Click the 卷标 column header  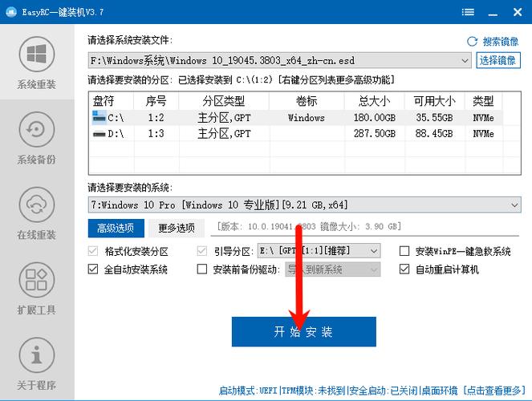(x=307, y=101)
